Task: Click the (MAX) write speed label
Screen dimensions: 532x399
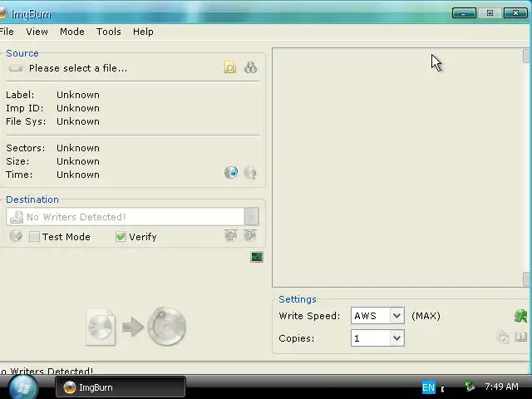Action: pos(426,316)
